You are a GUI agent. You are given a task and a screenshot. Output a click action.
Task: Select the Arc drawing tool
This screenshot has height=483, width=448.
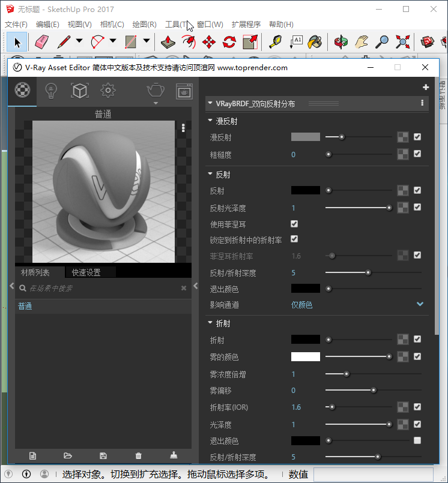(97, 42)
